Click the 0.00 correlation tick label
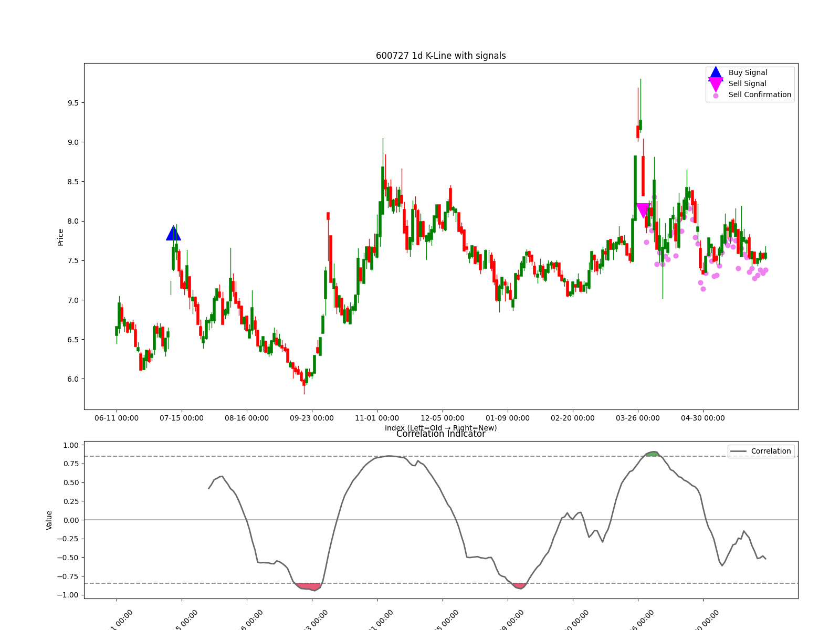Viewport: 840px width, 630px height. pos(71,520)
